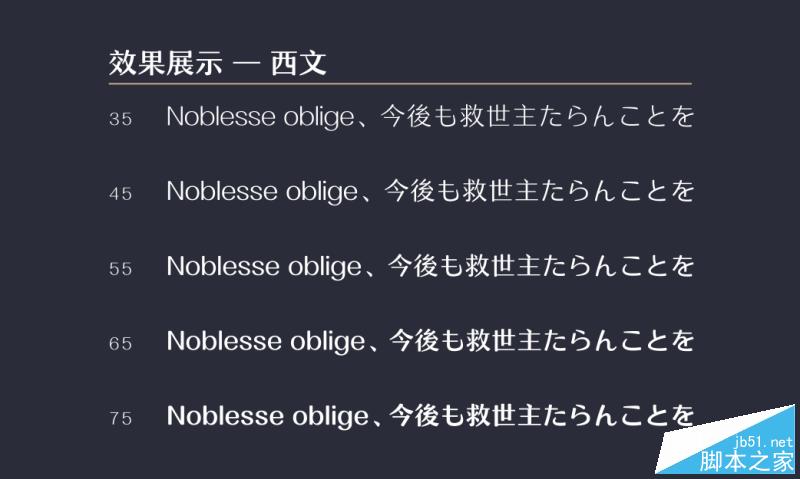This screenshot has height=479, width=800.
Task: Click the Japanese sample text in row 35
Action: [538, 117]
